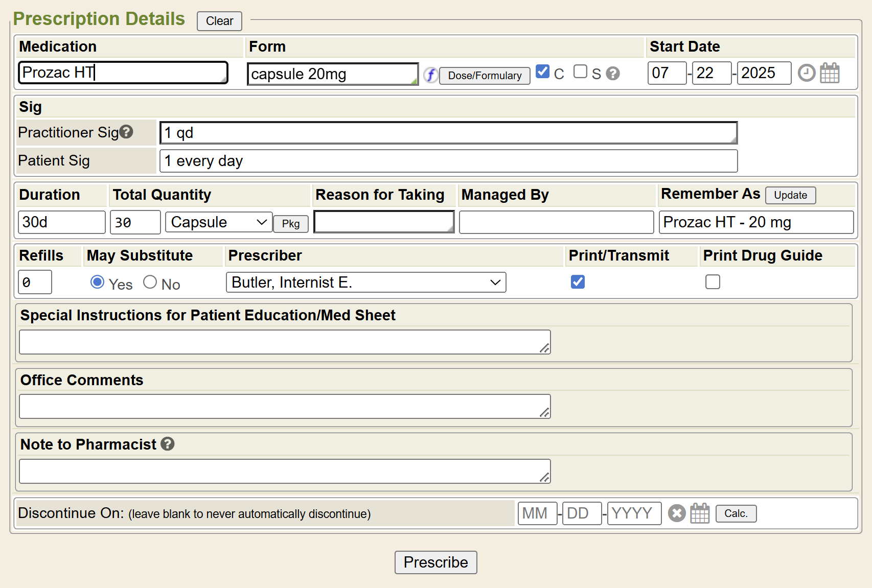Uncheck the C checkbox
872x588 pixels.
click(542, 72)
